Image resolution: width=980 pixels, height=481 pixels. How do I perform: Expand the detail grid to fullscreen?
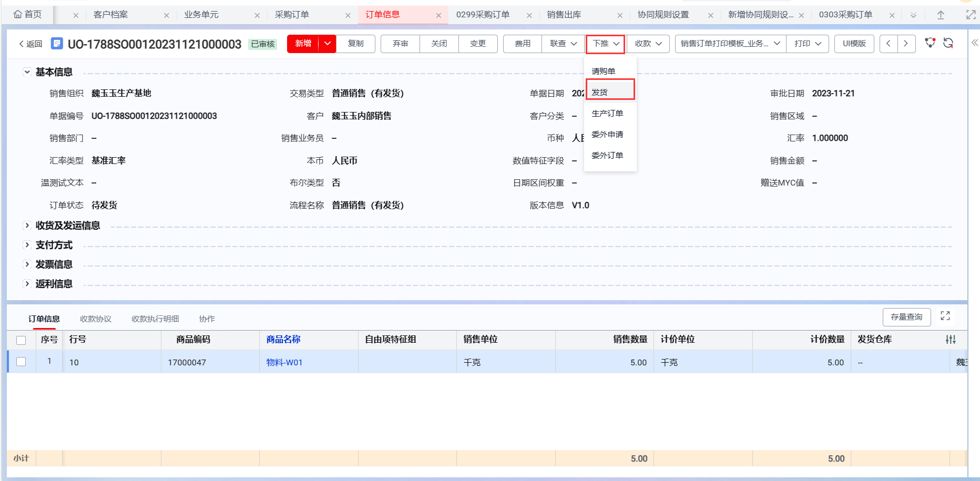pyautogui.click(x=945, y=316)
